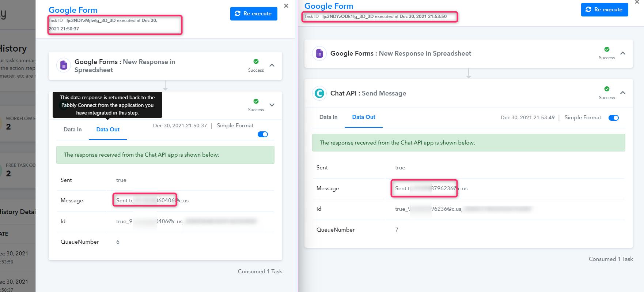Viewport: 644px width, 292px height.
Task: Click Message value ending 8796236@c.us
Action: [x=431, y=188]
